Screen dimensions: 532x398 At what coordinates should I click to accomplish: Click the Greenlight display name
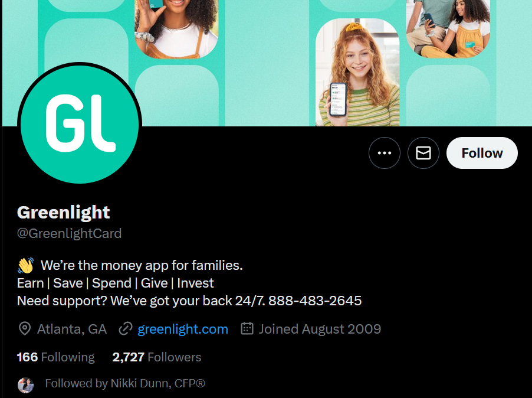click(64, 213)
